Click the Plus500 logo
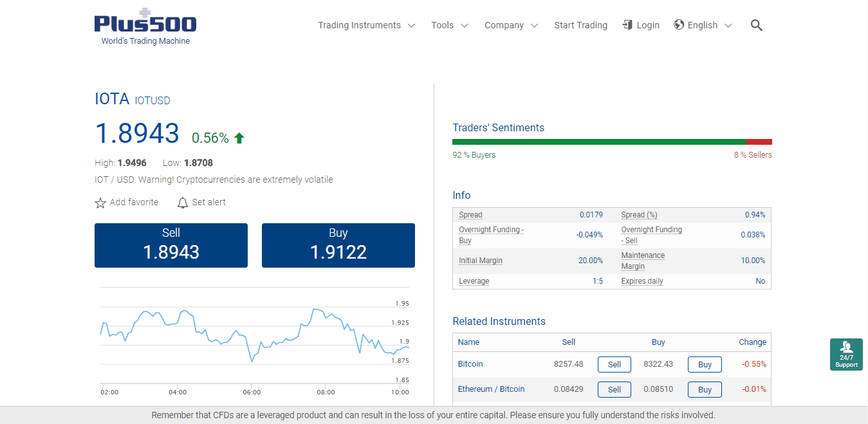The height and width of the screenshot is (424, 868). (x=145, y=26)
